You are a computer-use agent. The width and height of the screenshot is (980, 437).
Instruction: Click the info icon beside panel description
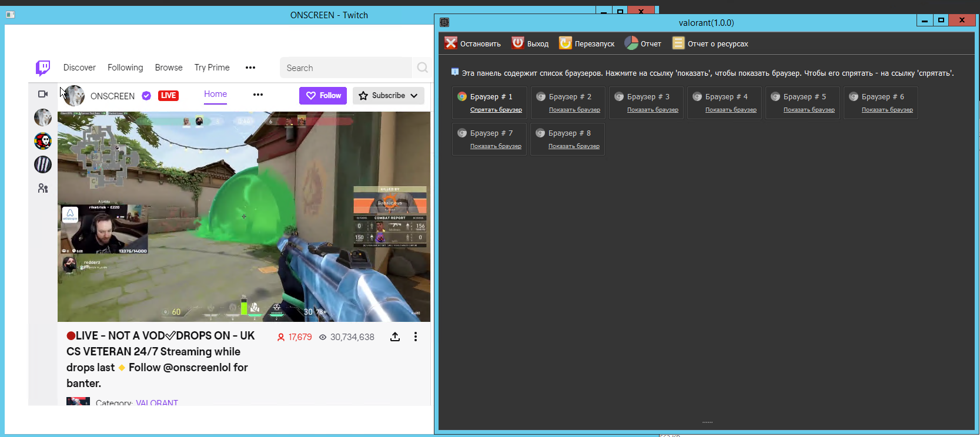(455, 72)
